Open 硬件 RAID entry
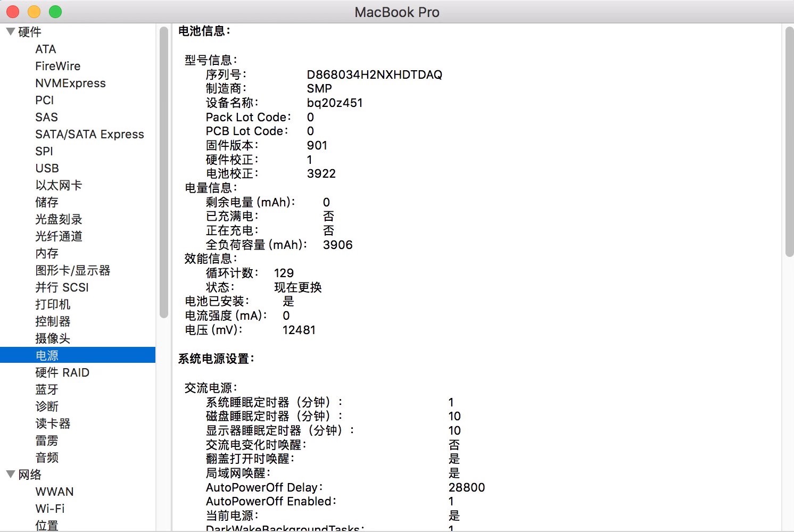 point(62,372)
